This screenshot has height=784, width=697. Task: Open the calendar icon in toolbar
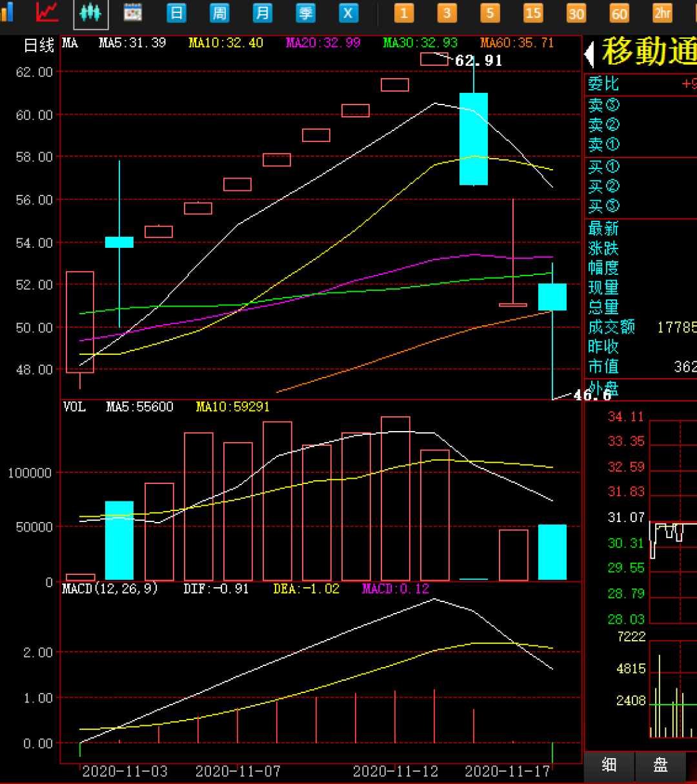133,12
